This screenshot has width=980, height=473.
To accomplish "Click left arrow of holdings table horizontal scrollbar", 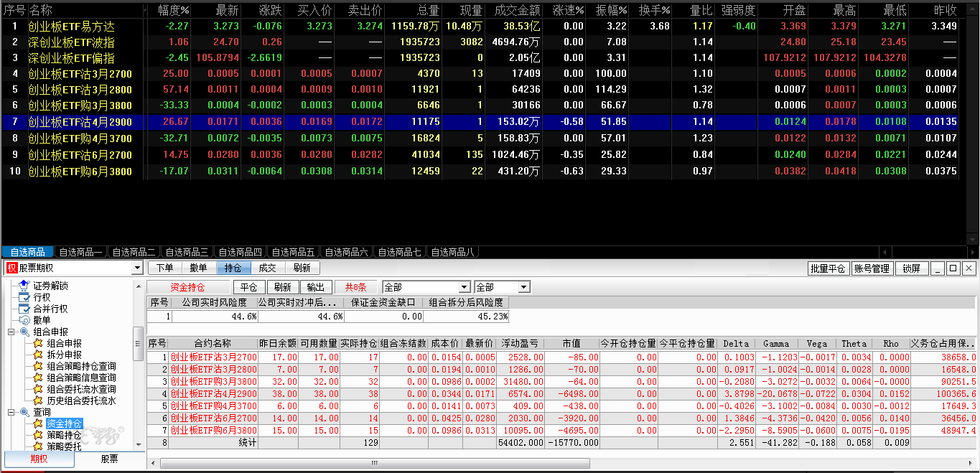I will click(x=152, y=464).
